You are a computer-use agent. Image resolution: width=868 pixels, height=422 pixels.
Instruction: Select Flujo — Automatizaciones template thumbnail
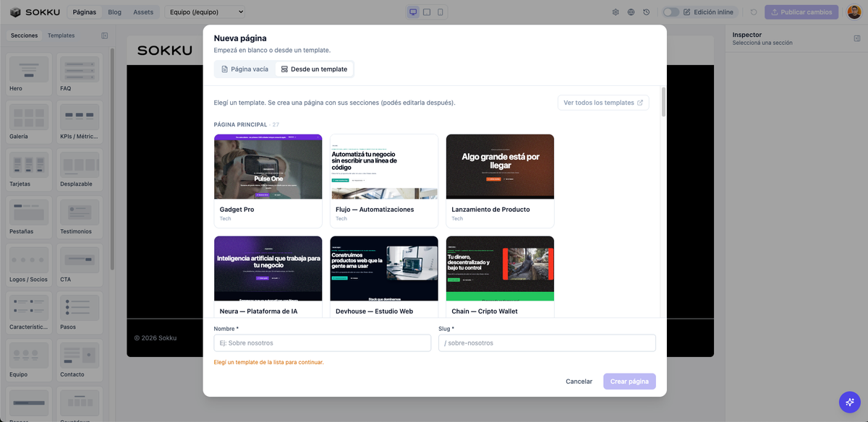[384, 167]
